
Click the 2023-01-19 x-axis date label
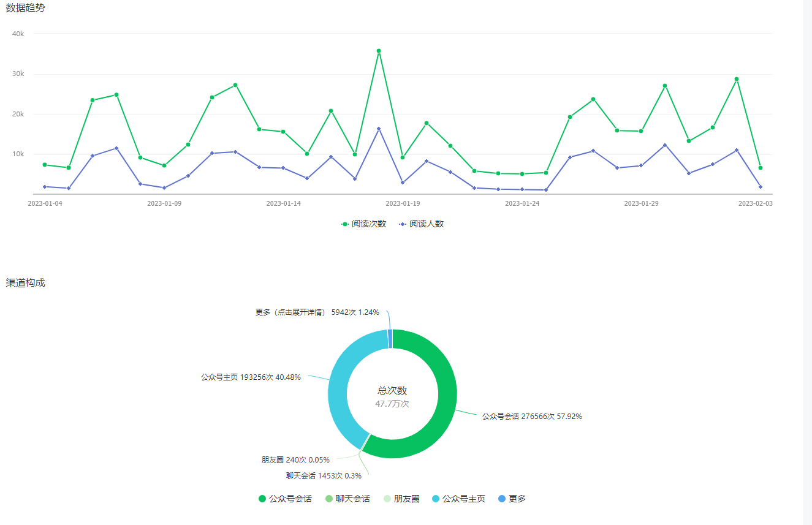tap(403, 203)
